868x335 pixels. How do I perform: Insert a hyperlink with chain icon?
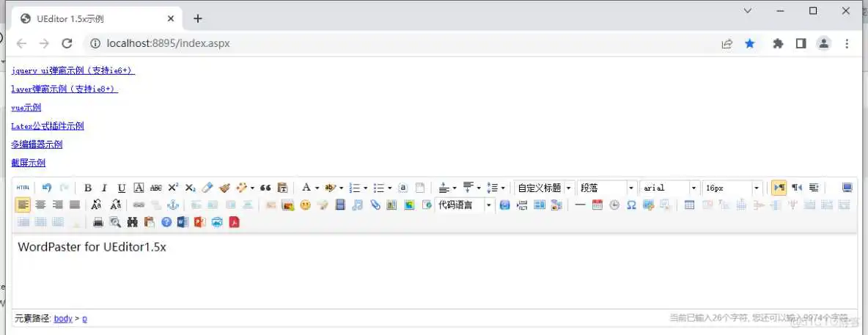[139, 205]
